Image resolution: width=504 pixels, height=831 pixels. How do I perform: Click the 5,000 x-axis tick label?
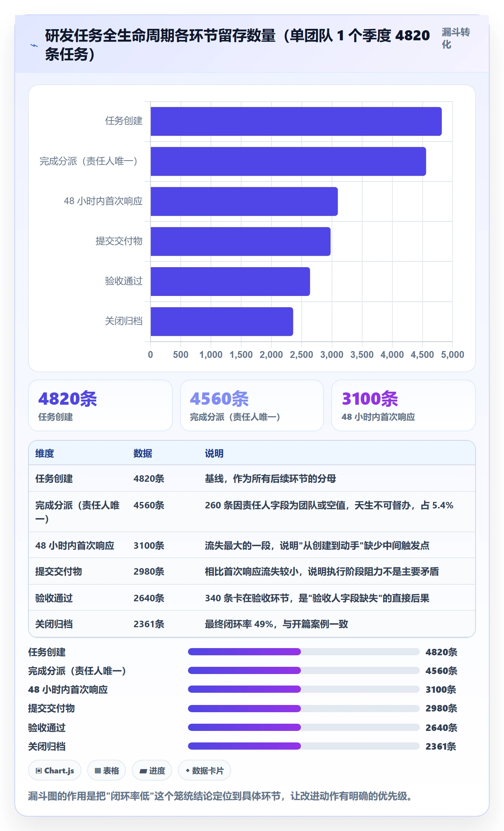pyautogui.click(x=453, y=355)
